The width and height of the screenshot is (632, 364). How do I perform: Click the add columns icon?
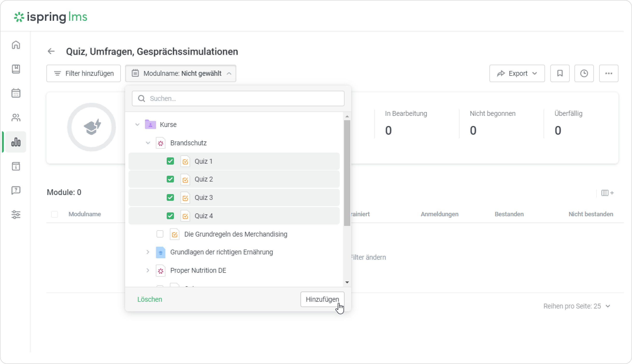tap(607, 193)
